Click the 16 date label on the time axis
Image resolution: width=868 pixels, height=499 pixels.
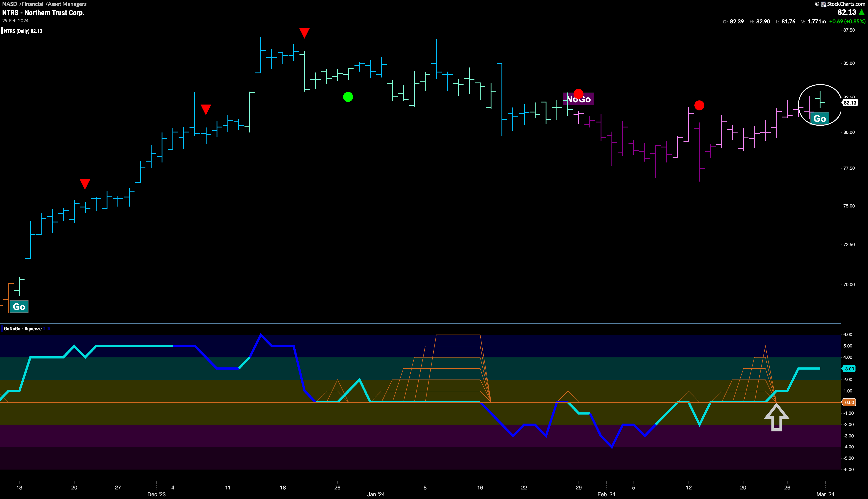point(480,487)
